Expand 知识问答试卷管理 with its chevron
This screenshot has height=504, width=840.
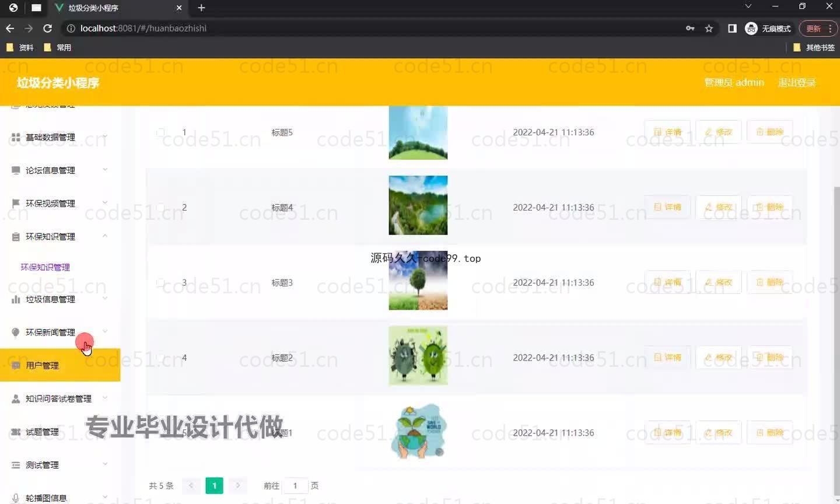click(105, 398)
